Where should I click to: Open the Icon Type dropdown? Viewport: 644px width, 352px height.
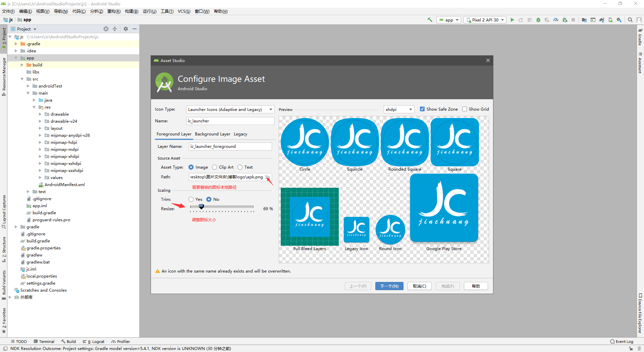[x=230, y=109]
